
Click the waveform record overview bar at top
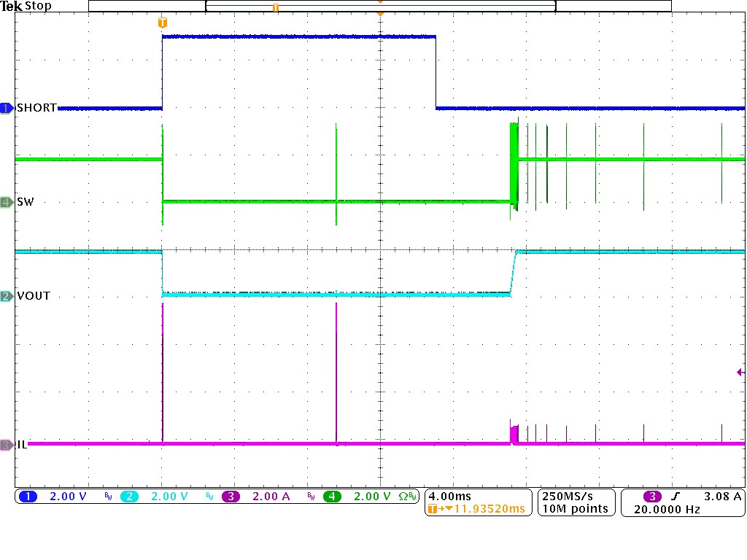[x=379, y=6]
